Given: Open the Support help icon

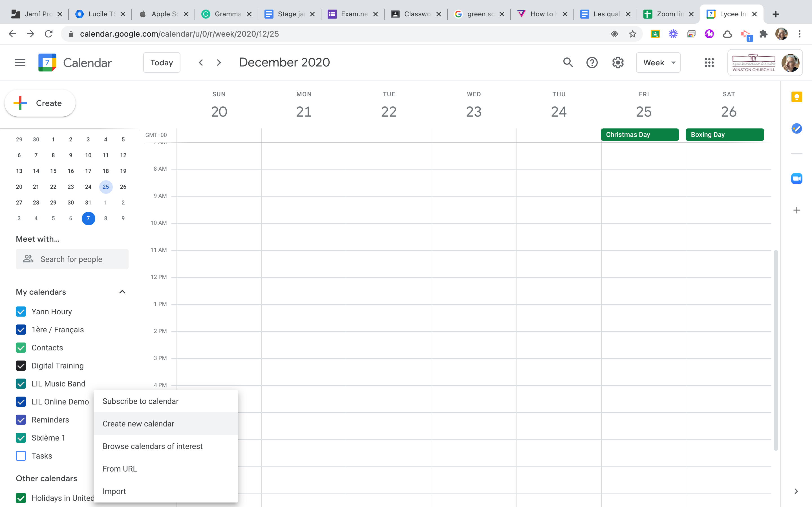Looking at the screenshot, I should [592, 63].
